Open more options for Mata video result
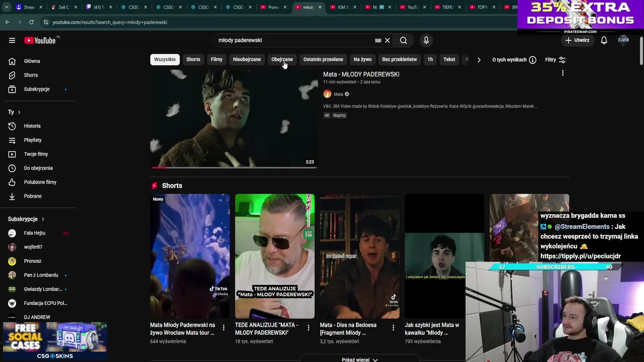The image size is (644, 362). 562,73
